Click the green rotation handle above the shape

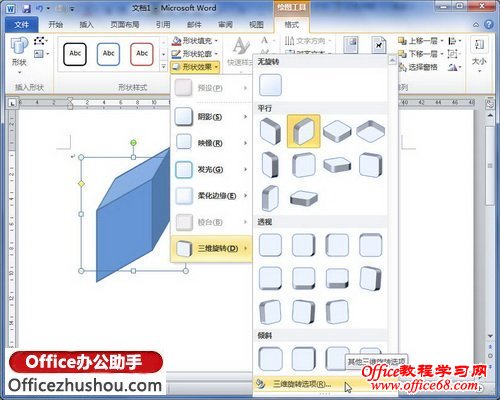click(x=133, y=143)
